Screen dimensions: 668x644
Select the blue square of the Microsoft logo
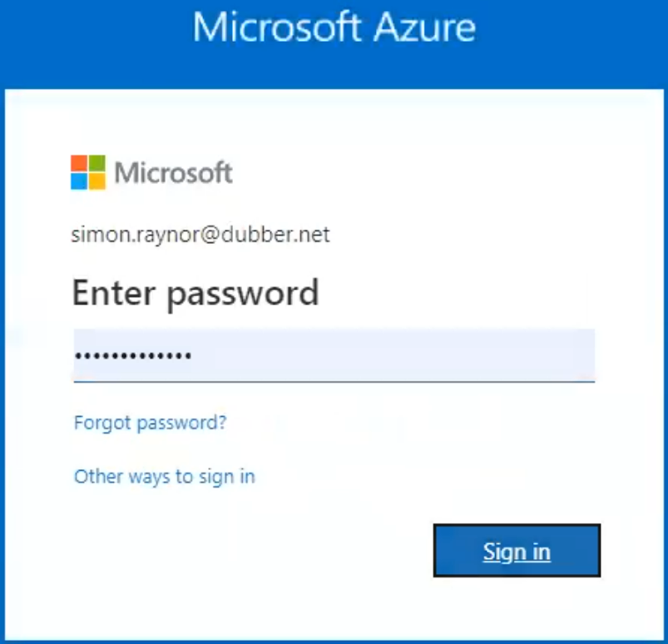tap(77, 183)
